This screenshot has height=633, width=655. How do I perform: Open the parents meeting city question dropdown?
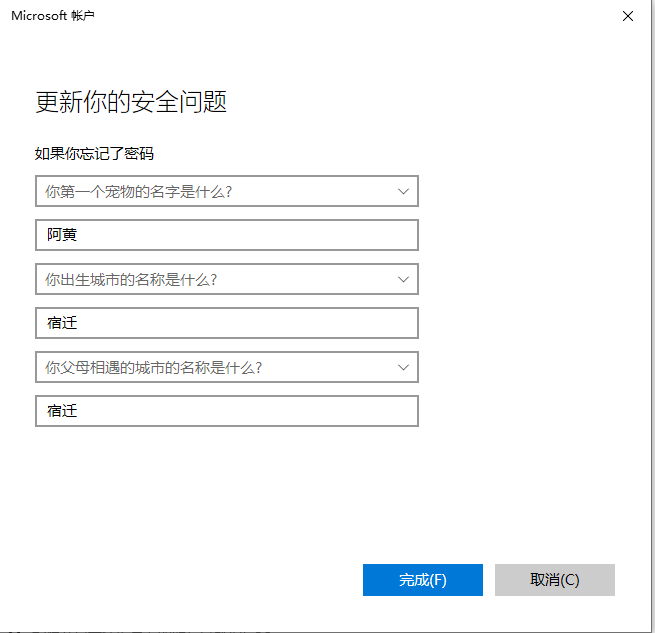pyautogui.click(x=227, y=367)
